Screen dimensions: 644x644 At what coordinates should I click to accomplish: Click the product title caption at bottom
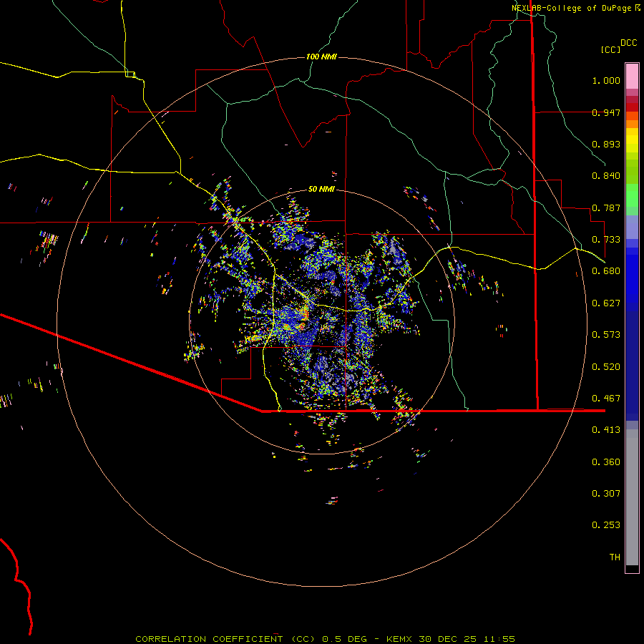pos(325,639)
